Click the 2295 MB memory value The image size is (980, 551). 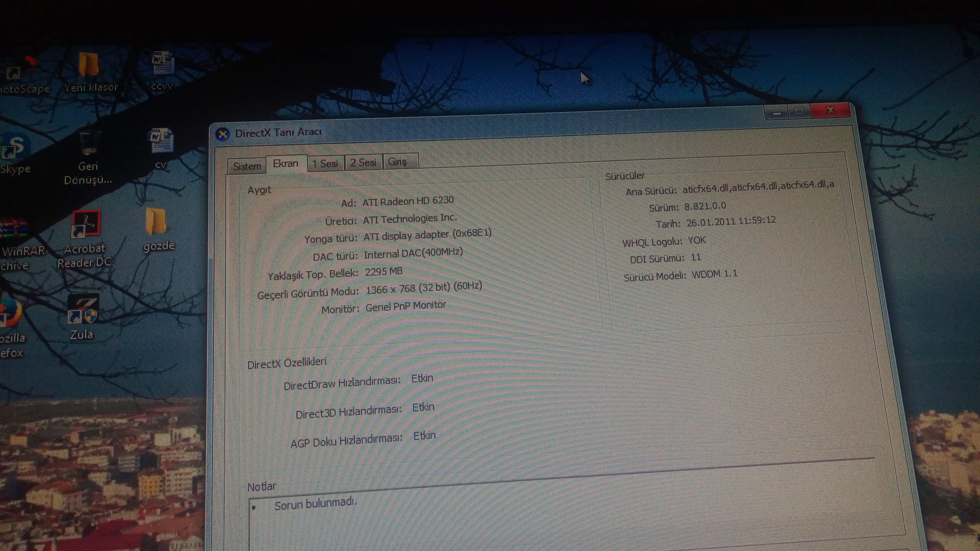[384, 271]
